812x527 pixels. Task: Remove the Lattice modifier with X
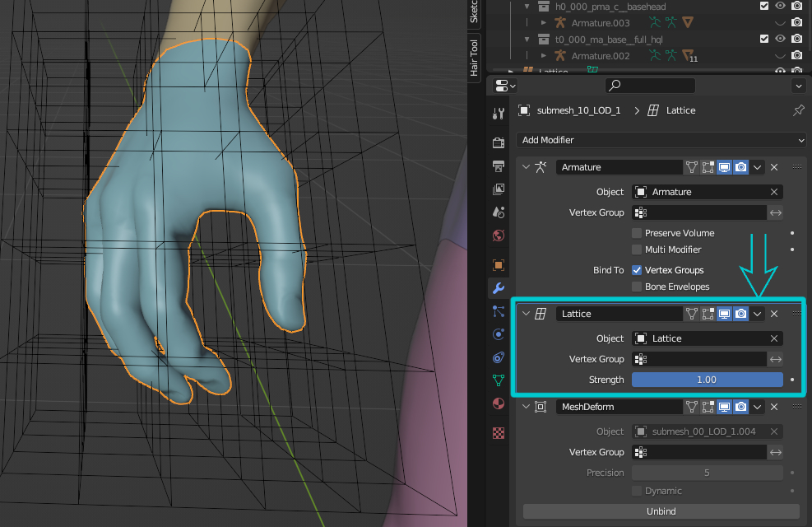774,314
